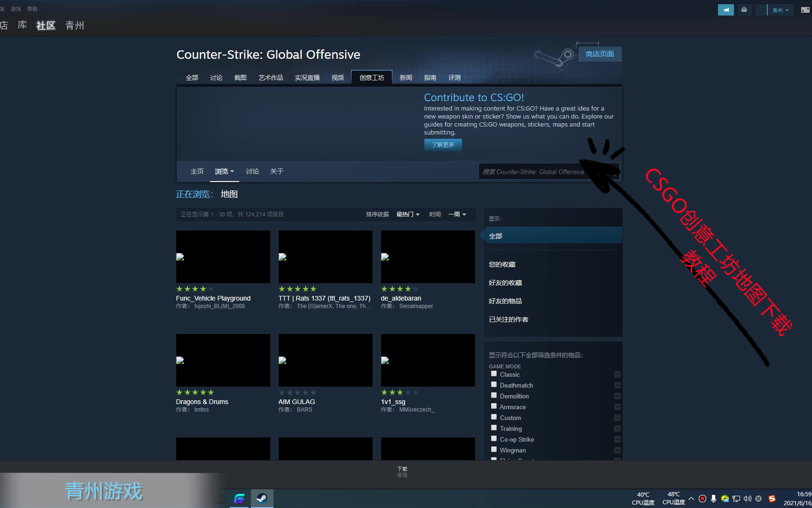812x508 pixels.
Task: Open the 视频 videos tab
Action: [x=337, y=78]
